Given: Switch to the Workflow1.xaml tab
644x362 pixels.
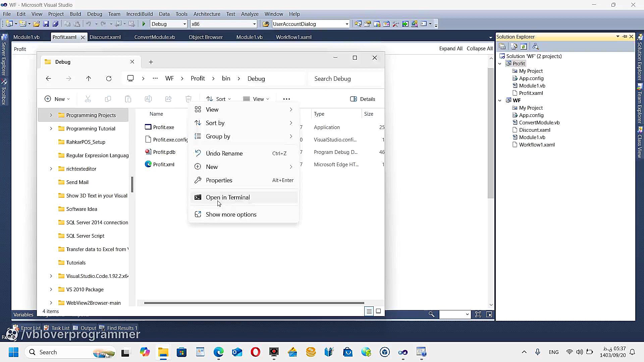Looking at the screenshot, I should tap(293, 37).
